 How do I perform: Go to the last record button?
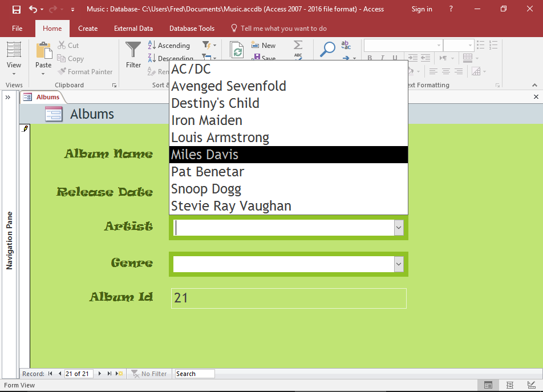tap(110, 374)
